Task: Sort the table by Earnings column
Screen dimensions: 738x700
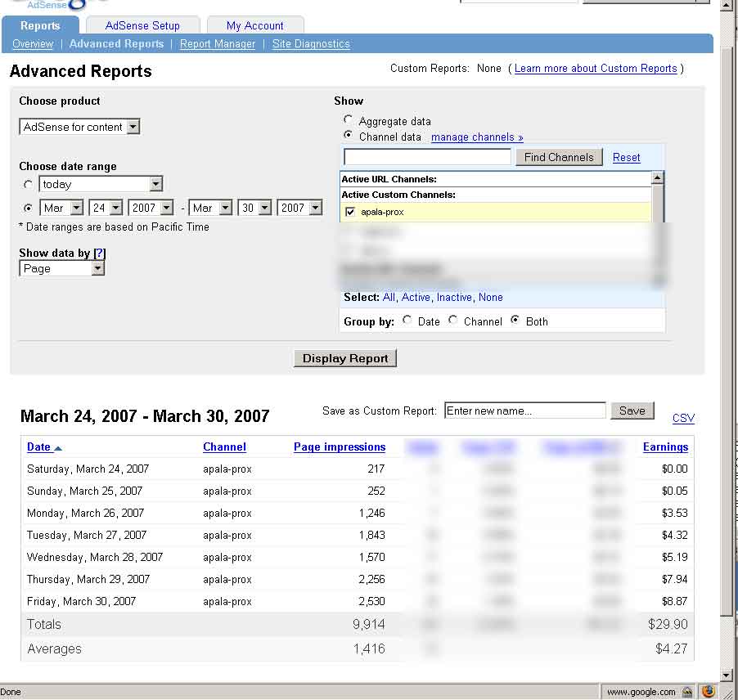Action: [665, 447]
